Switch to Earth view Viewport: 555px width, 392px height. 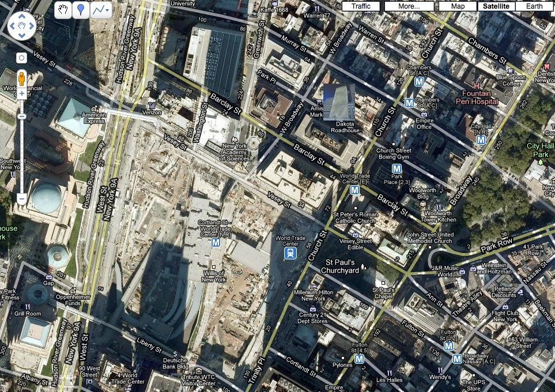(534, 6)
